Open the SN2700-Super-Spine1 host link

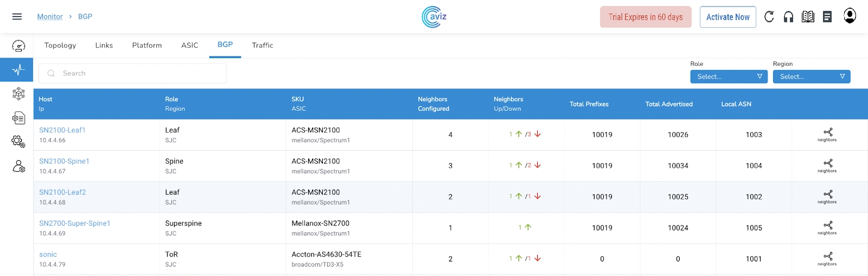[75, 223]
